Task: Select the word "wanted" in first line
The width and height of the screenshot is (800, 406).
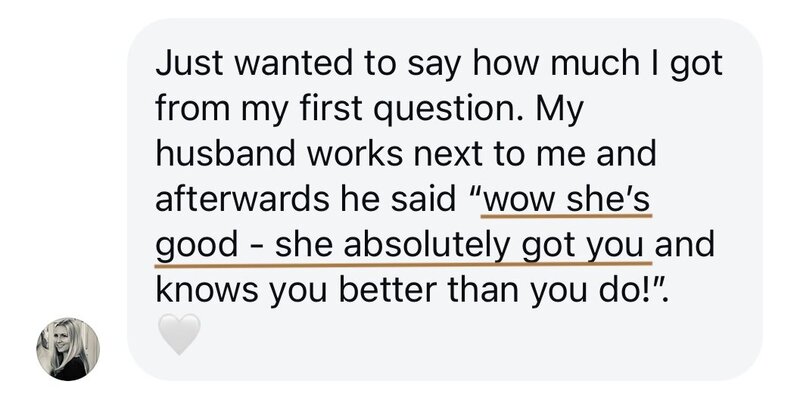Action: [294, 64]
